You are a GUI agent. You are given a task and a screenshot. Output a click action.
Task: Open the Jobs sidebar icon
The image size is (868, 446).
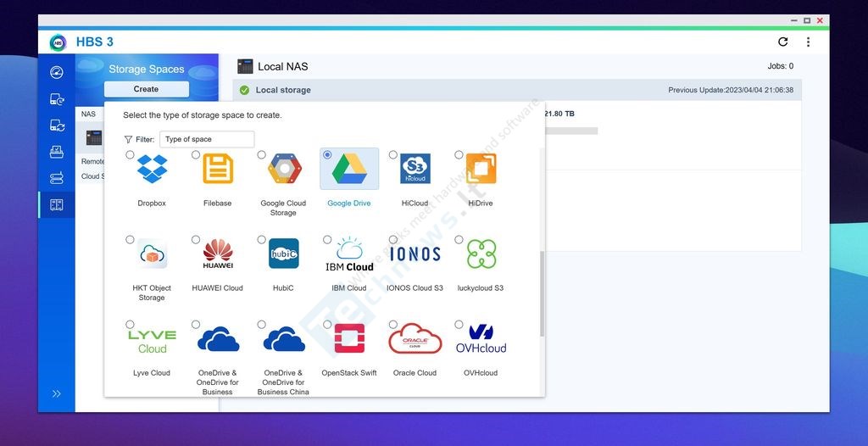click(x=57, y=178)
